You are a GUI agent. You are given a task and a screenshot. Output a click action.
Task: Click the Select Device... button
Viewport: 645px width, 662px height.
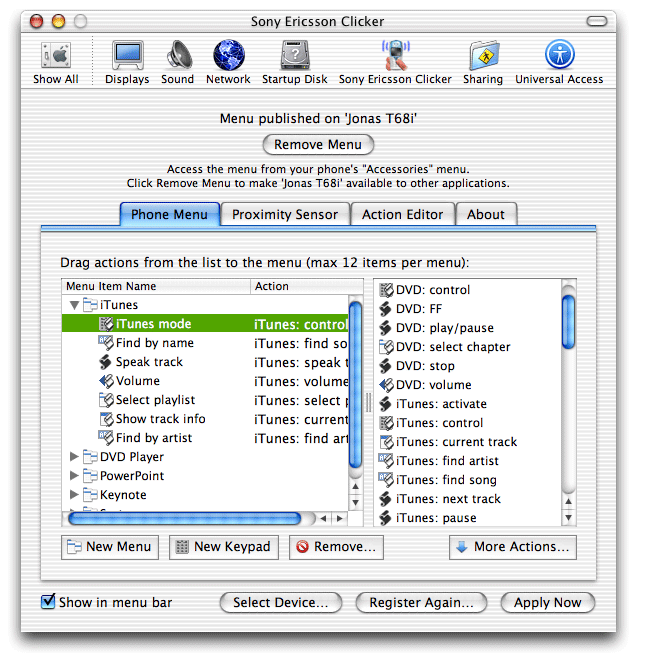[281, 602]
